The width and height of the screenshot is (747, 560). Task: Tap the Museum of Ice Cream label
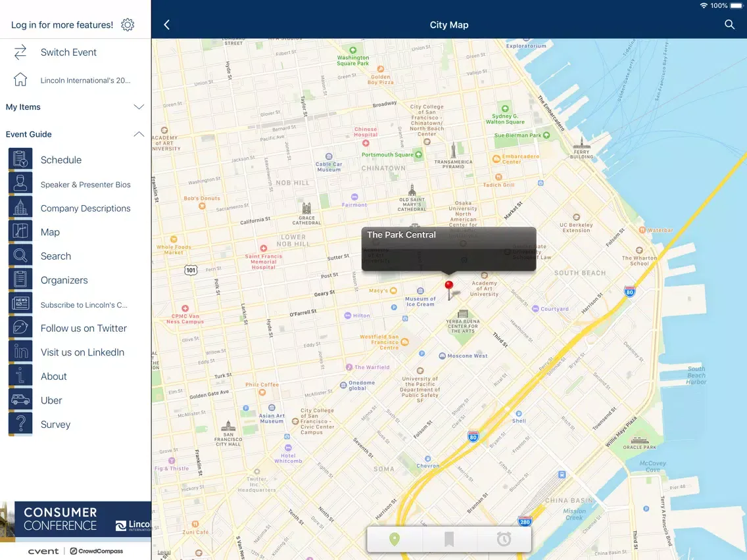pos(420,302)
